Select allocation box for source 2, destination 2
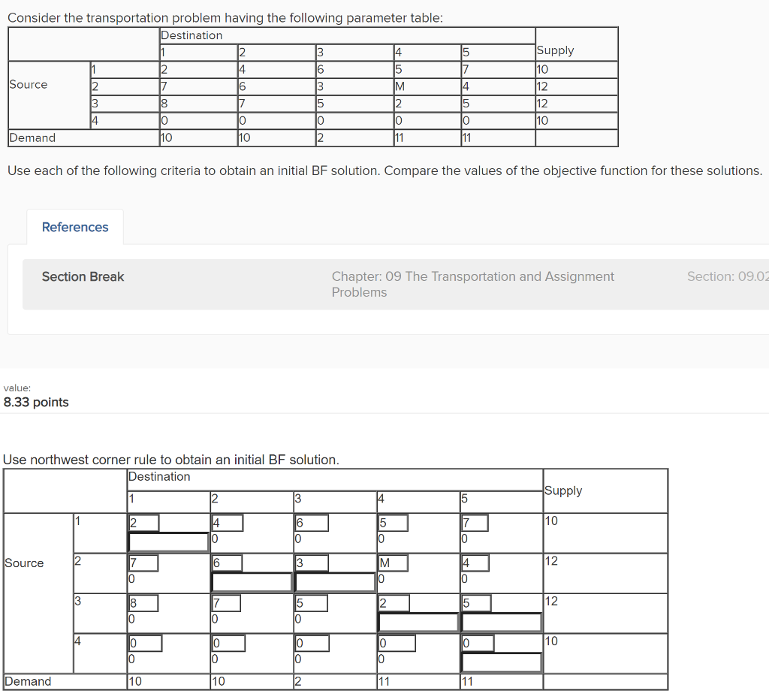The image size is (769, 700). coord(252,582)
